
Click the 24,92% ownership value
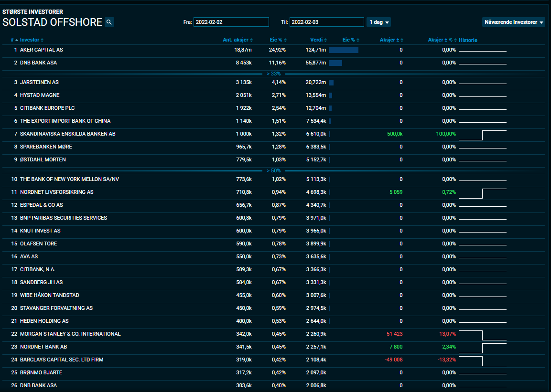[x=277, y=50]
